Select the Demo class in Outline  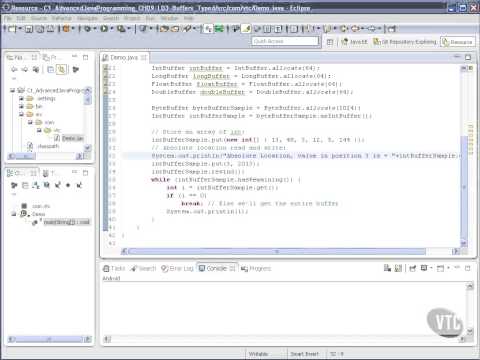tap(33, 214)
